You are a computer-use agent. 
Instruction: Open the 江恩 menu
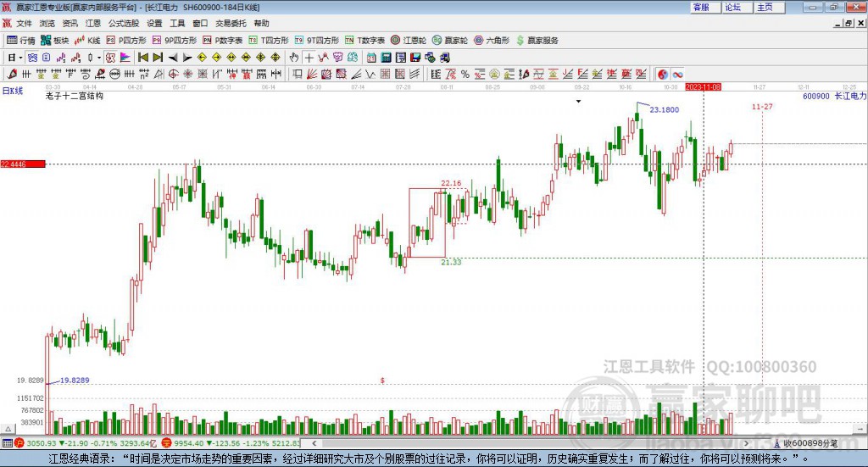(x=93, y=23)
